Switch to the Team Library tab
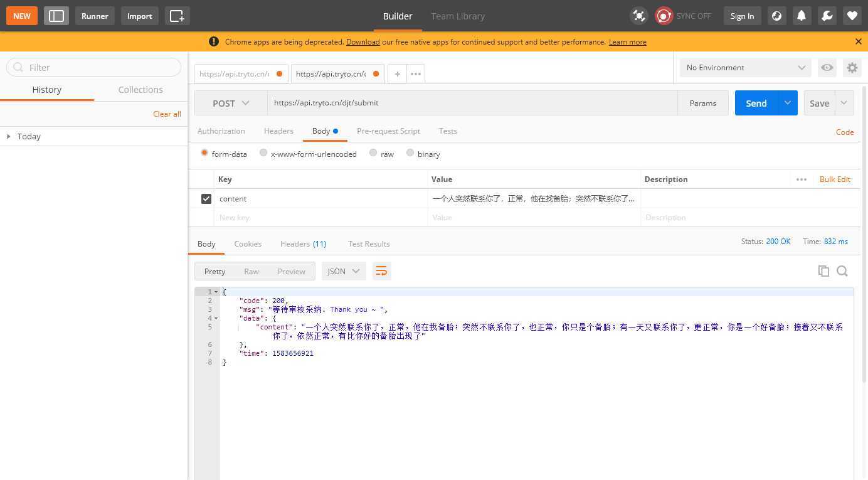 (458, 16)
